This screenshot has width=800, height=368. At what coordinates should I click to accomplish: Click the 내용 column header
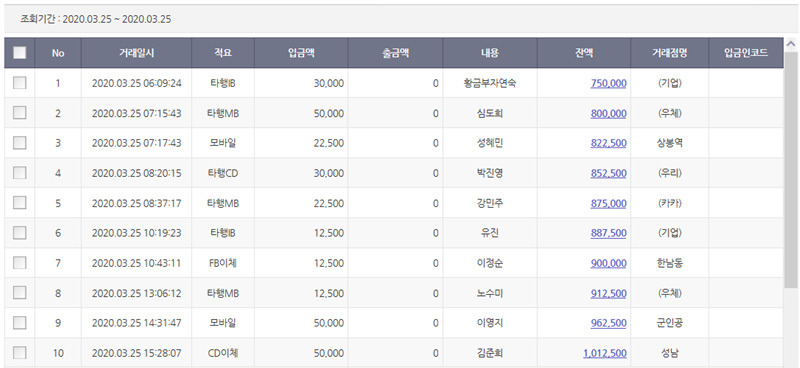pos(490,53)
